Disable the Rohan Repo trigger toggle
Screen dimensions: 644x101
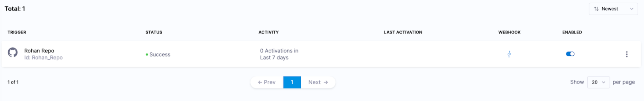(570, 54)
